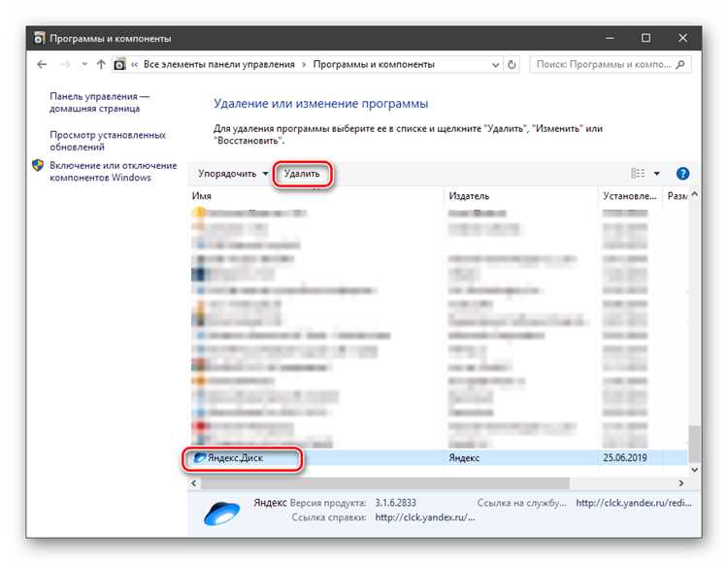Open the address bar history dropdown
This screenshot has width=728, height=564.
[x=495, y=65]
